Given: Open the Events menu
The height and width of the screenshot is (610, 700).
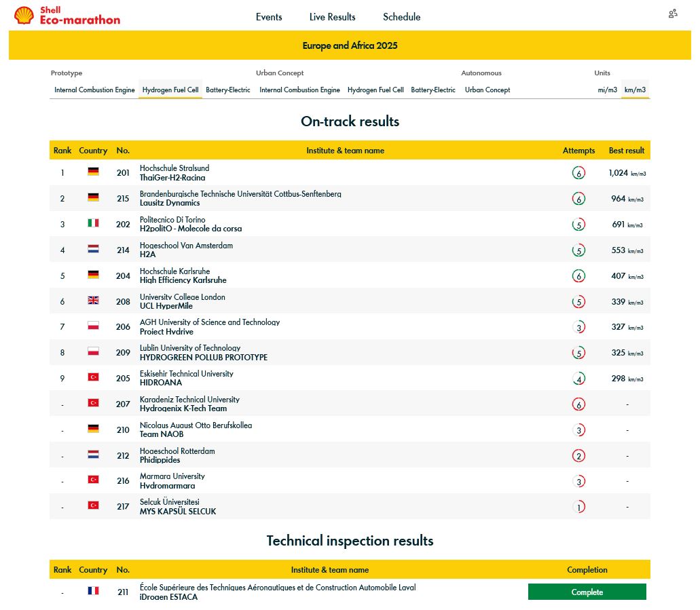Looking at the screenshot, I should coord(269,17).
